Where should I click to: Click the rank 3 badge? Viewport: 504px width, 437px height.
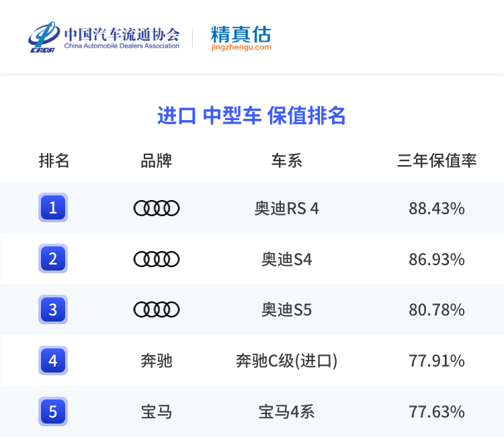53,309
